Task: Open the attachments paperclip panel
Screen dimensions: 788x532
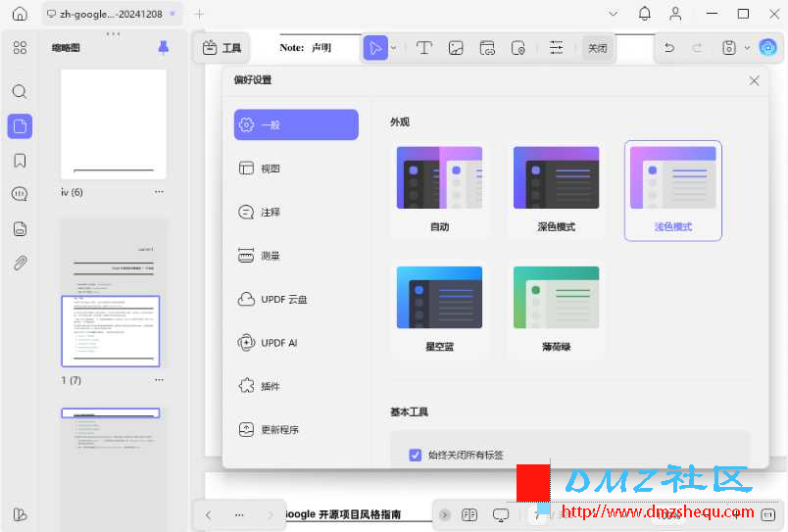Action: pos(20,263)
